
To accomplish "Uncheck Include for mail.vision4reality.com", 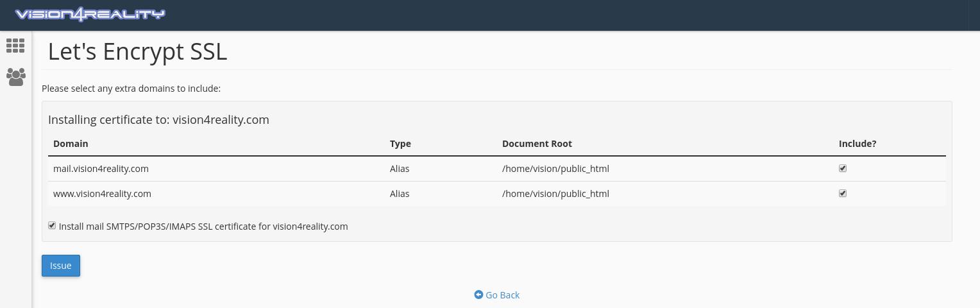I will click(x=843, y=168).
